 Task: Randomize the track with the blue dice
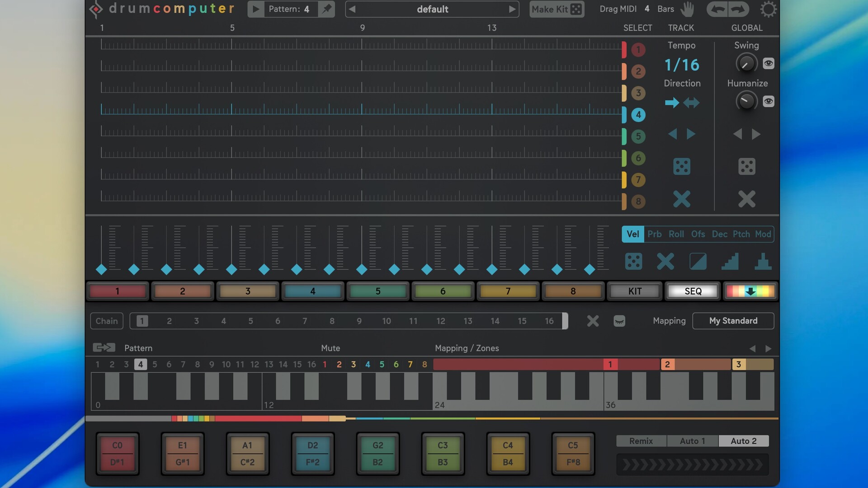pyautogui.click(x=682, y=166)
